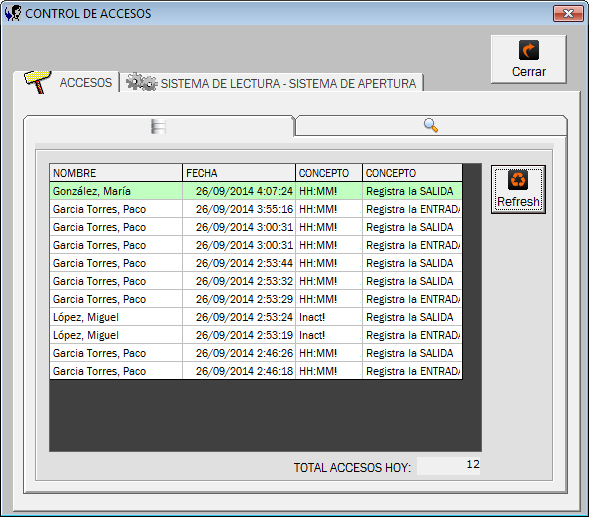Click the hammer icon on ACCESOS tab
Screen dimensions: 589x517
click(x=38, y=82)
